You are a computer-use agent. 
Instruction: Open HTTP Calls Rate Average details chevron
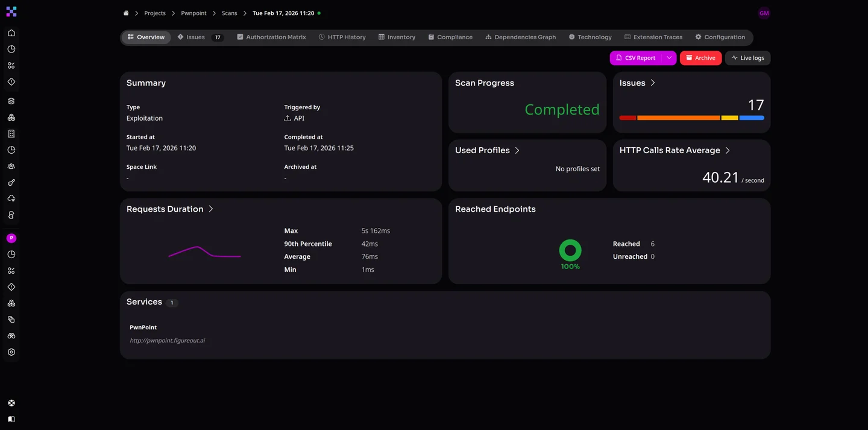728,151
